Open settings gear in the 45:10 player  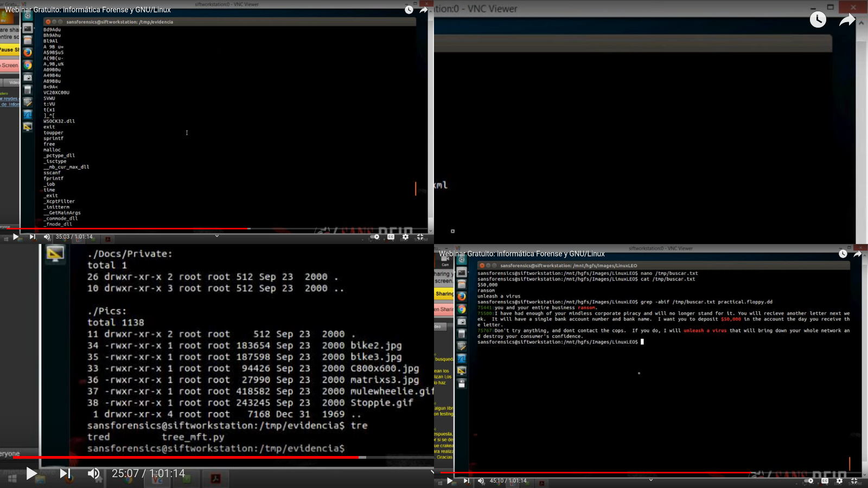click(x=839, y=481)
